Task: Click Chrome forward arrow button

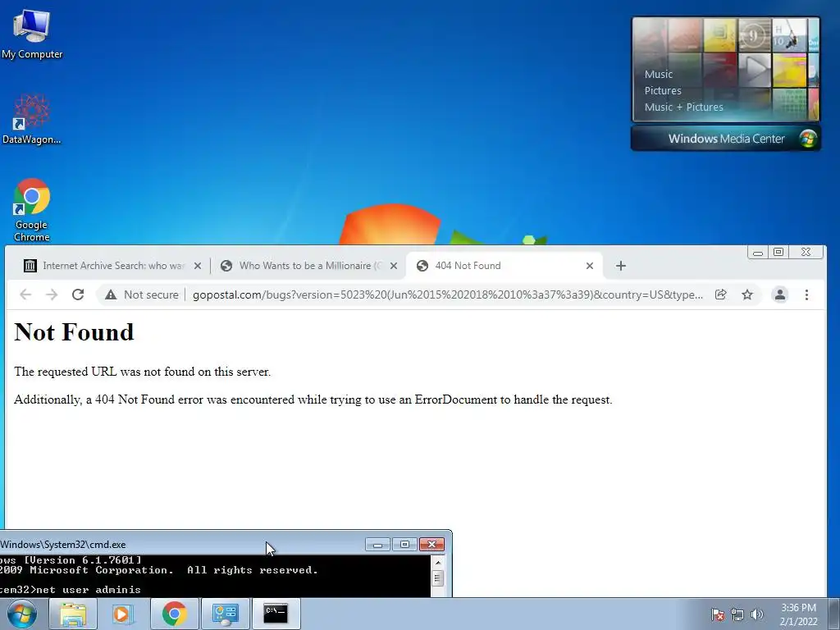Action: pyautogui.click(x=52, y=294)
